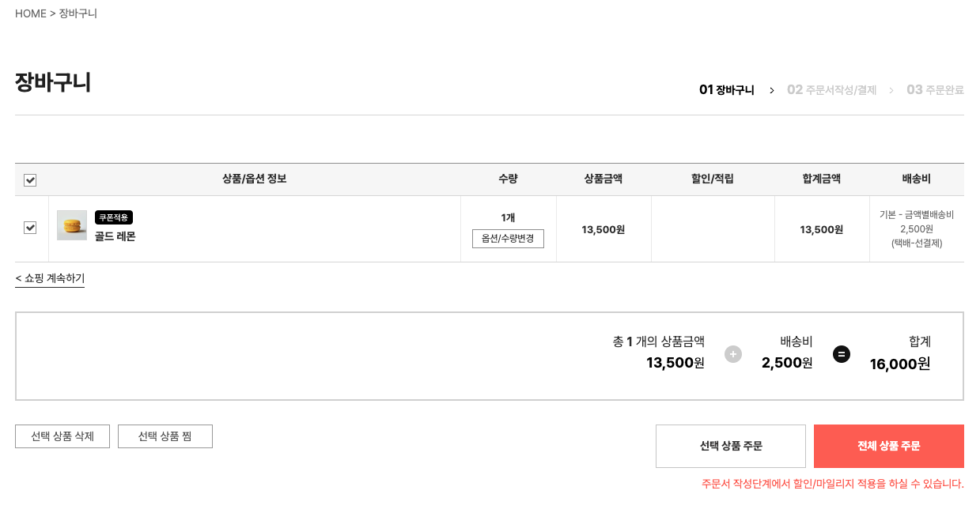Click the 옵션/수량변경 button
This screenshot has width=980, height=517.
[508, 238]
